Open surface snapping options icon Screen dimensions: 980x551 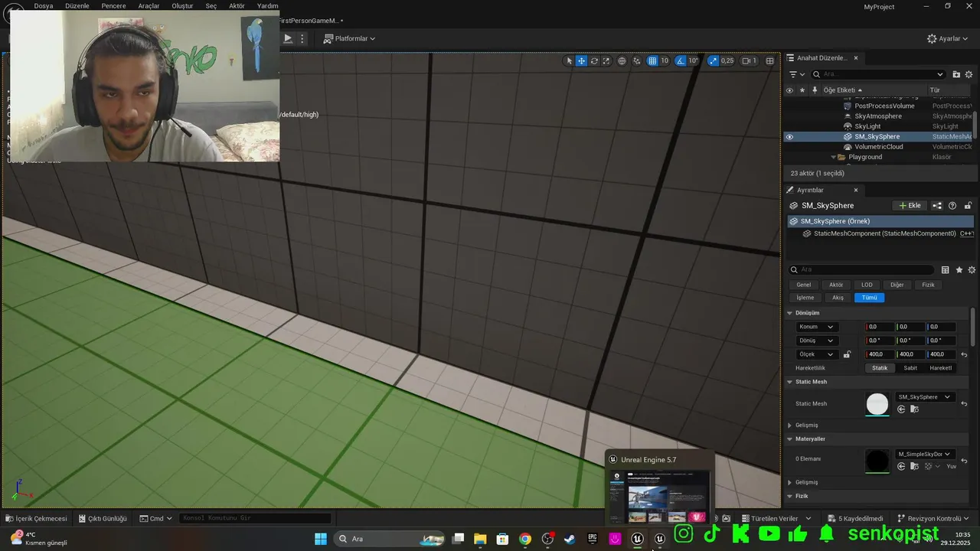click(636, 60)
